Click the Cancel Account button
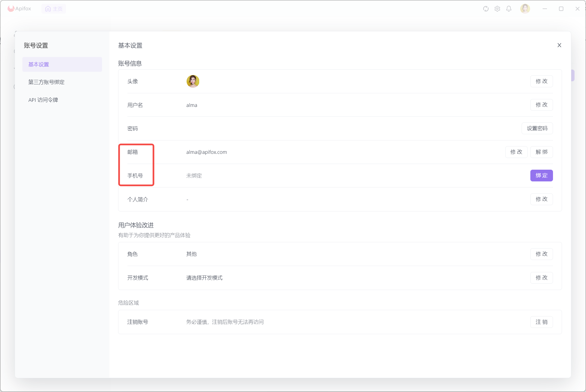The width and height of the screenshot is (586, 392). [x=541, y=322]
